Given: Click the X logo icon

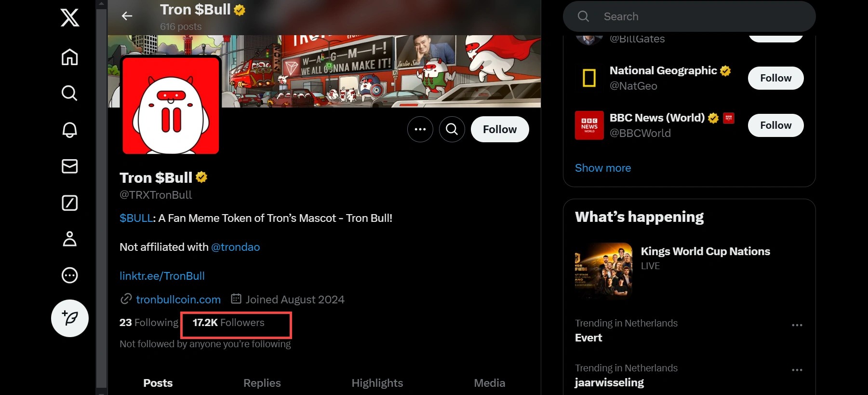Looking at the screenshot, I should [70, 18].
